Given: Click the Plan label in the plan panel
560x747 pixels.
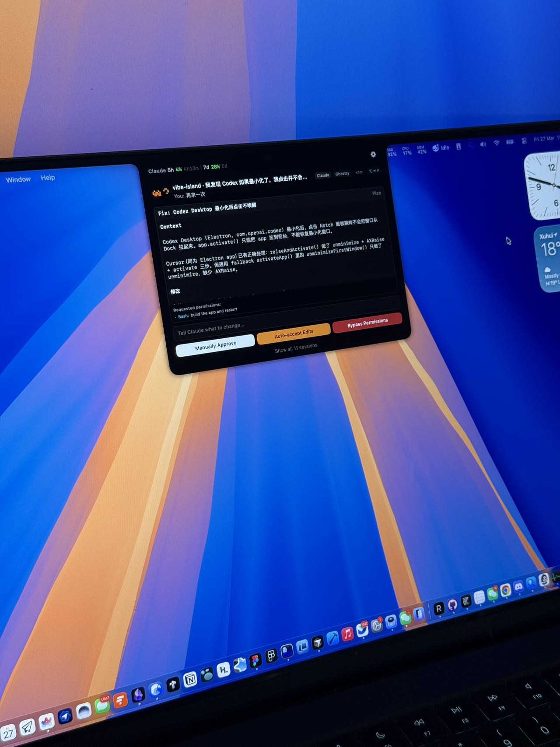Looking at the screenshot, I should (377, 193).
